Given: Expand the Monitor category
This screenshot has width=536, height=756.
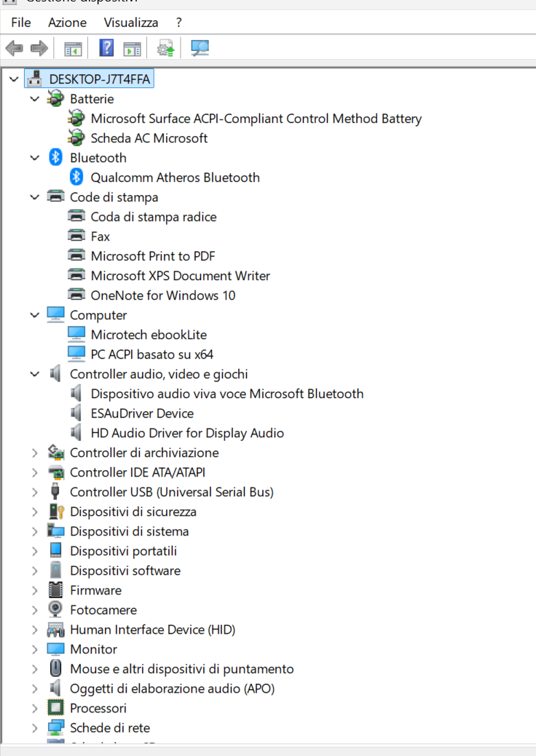Looking at the screenshot, I should (x=35, y=649).
